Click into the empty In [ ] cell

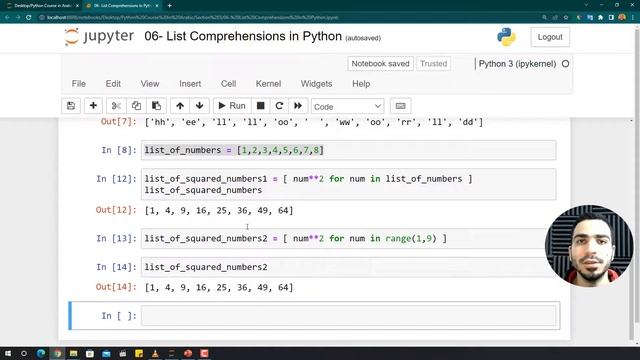(349, 316)
